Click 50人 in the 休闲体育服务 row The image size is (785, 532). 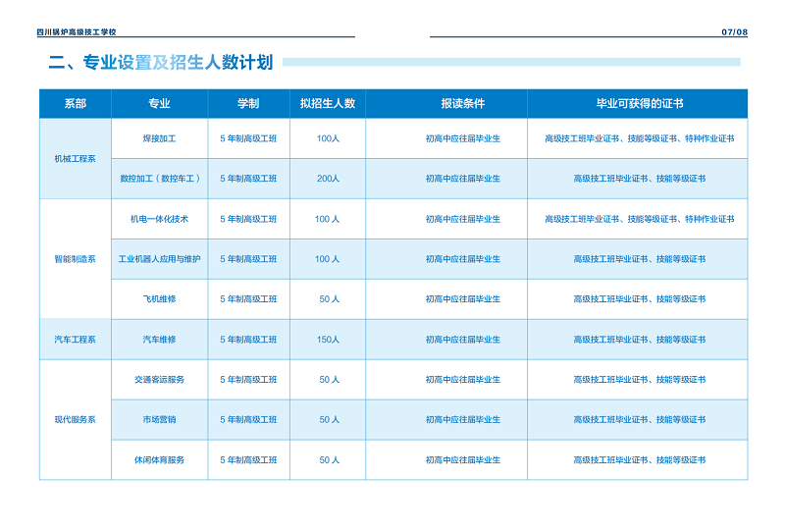330,460
